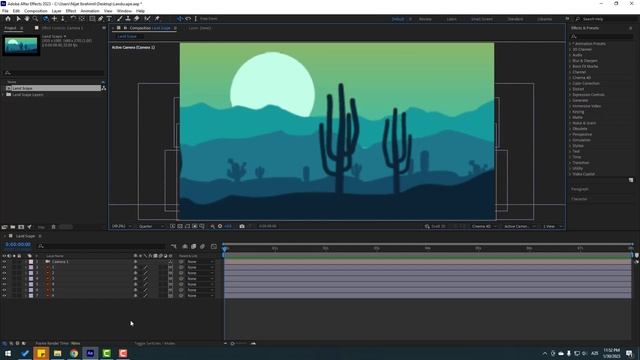Click the trash delete icon in Project panel

click(53, 227)
